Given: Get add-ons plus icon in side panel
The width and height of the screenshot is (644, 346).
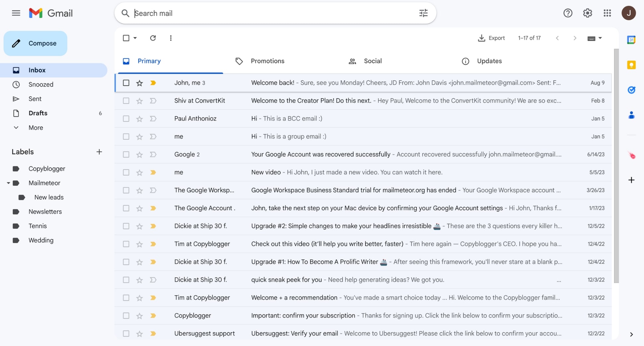Looking at the screenshot, I should click(x=631, y=180).
